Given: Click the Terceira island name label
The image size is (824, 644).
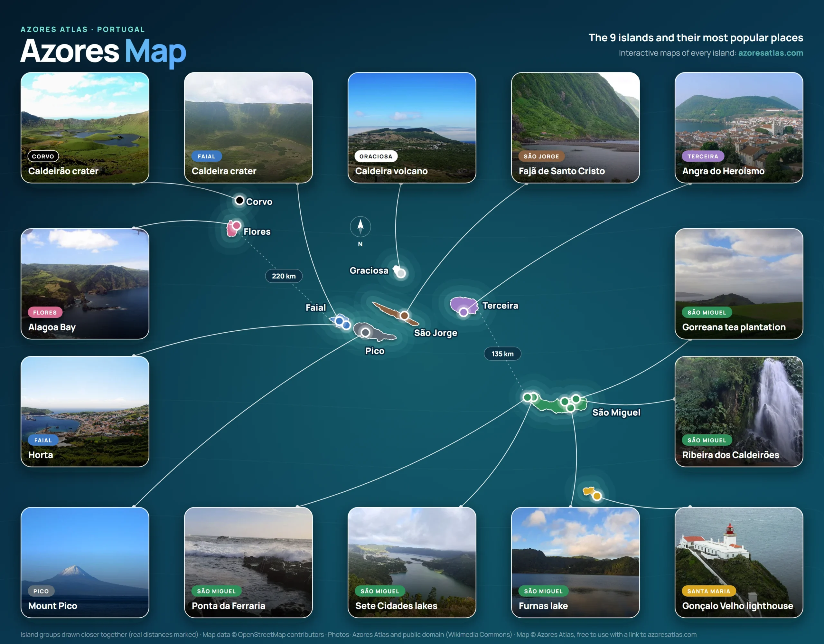Looking at the screenshot, I should pyautogui.click(x=500, y=305).
